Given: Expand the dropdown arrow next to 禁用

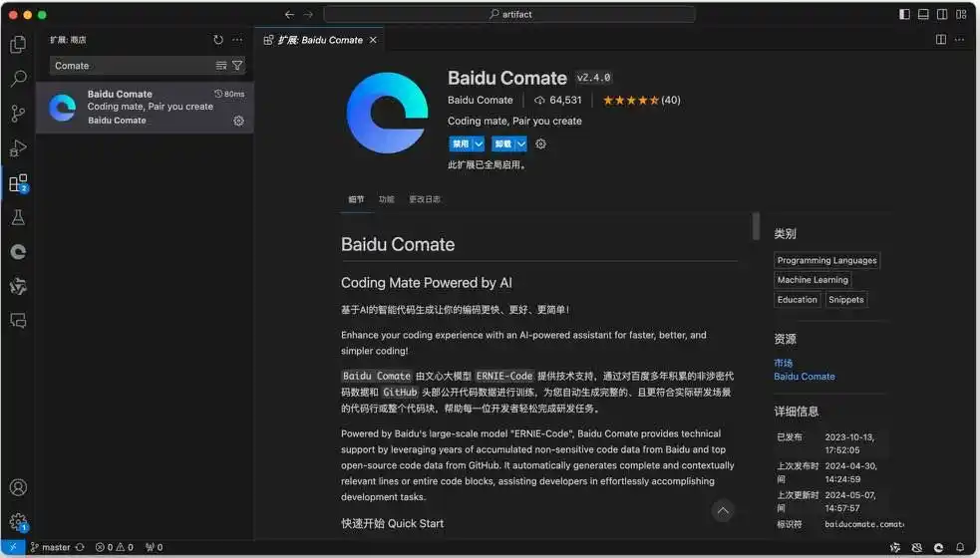Looking at the screenshot, I should click(x=479, y=143).
